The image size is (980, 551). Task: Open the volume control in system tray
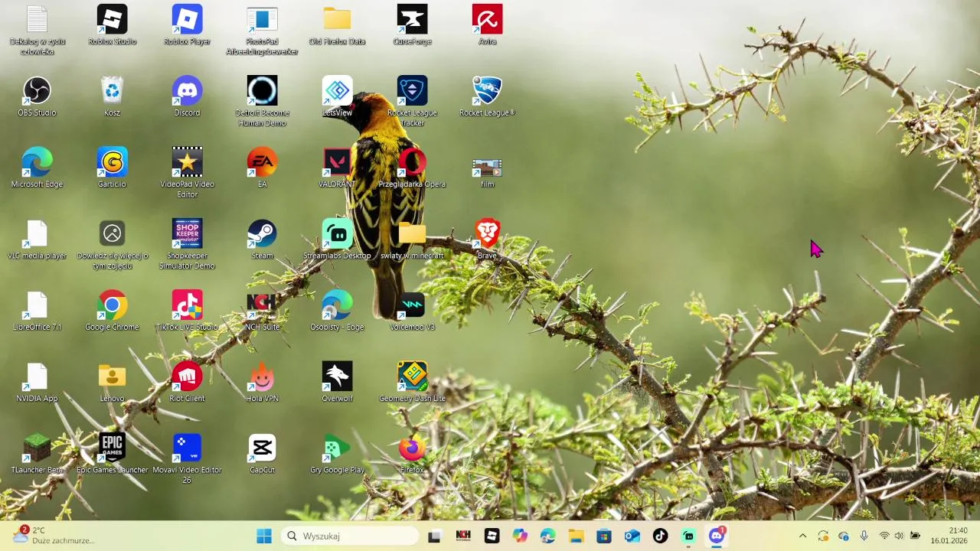[899, 536]
